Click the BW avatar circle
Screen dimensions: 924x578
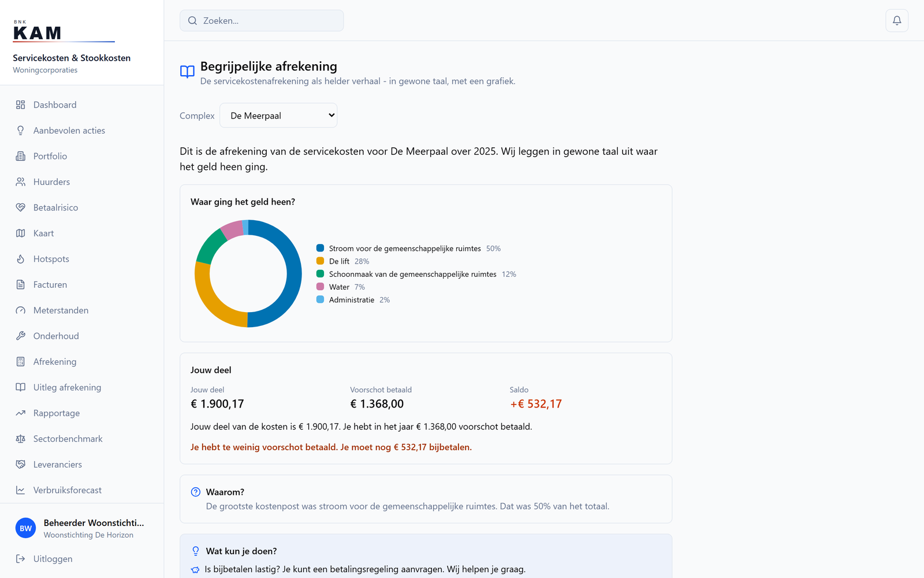coord(25,528)
